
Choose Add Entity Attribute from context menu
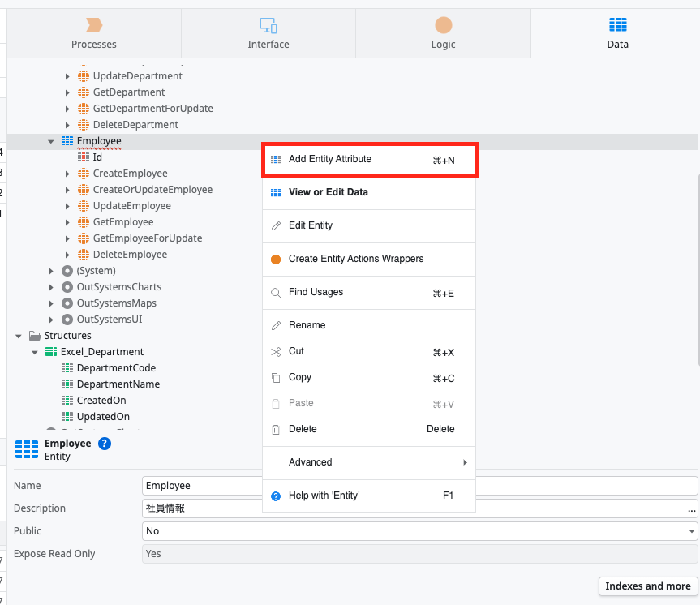(x=369, y=160)
